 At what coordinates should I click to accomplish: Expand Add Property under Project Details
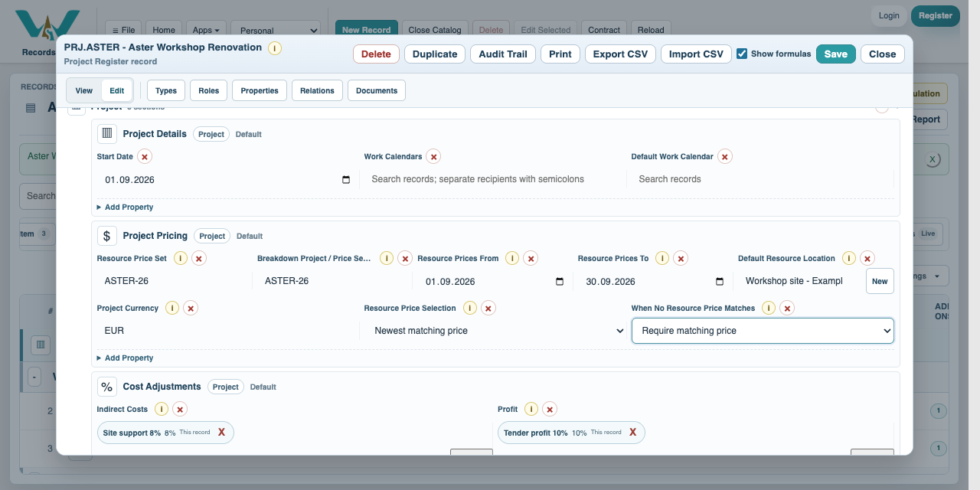125,207
